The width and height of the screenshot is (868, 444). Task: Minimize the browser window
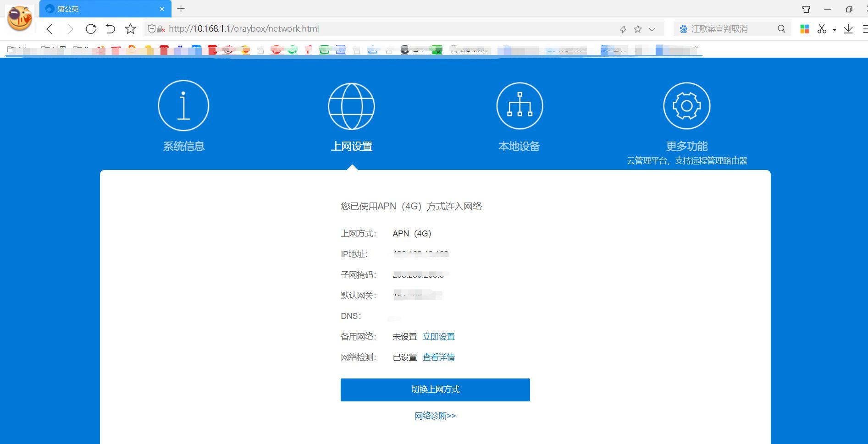point(827,9)
